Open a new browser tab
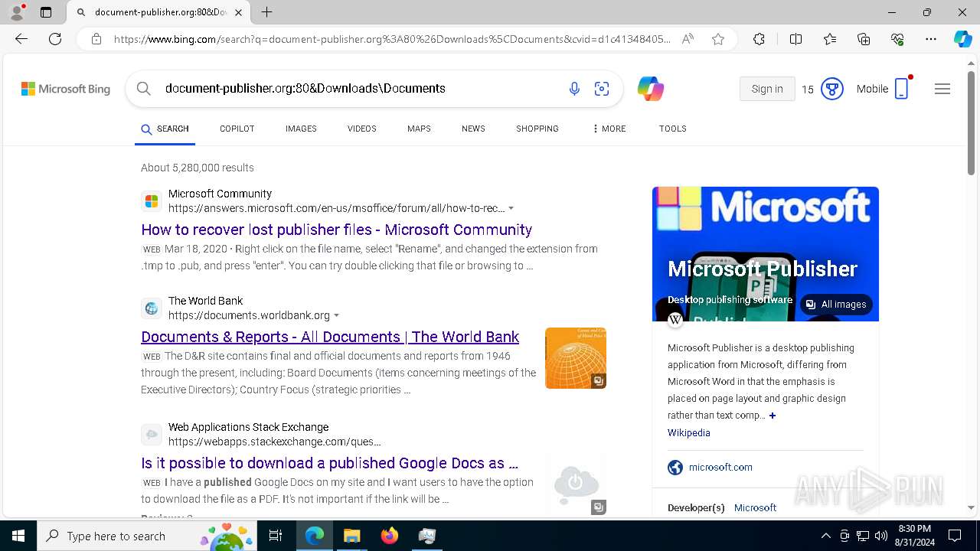 (266, 12)
